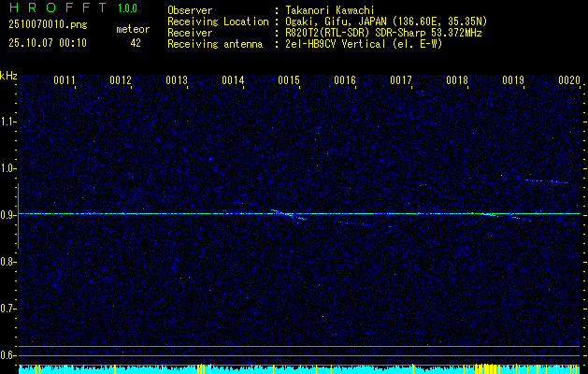Click time marker 0014
Viewport: 588px width, 374px height.
(x=233, y=80)
